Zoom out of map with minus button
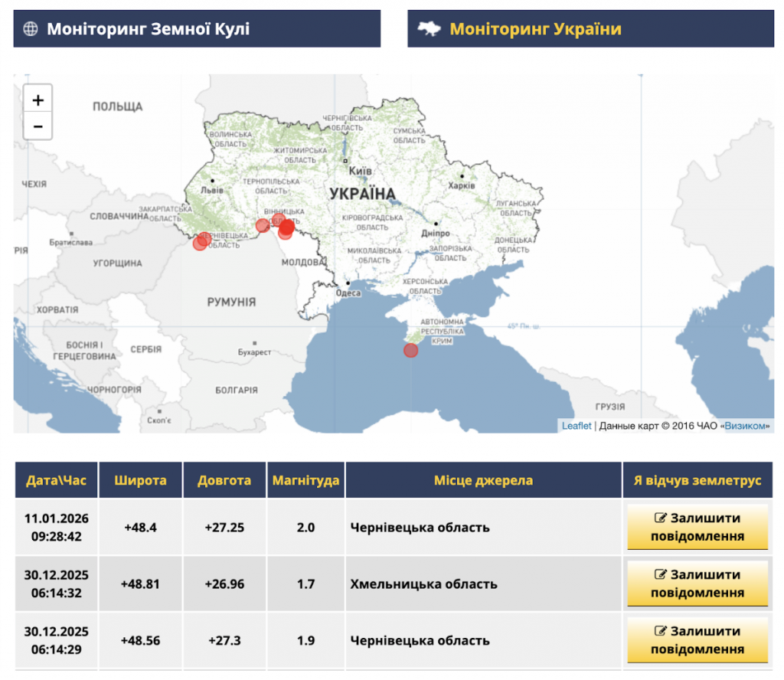784x680 pixels. coord(38,126)
